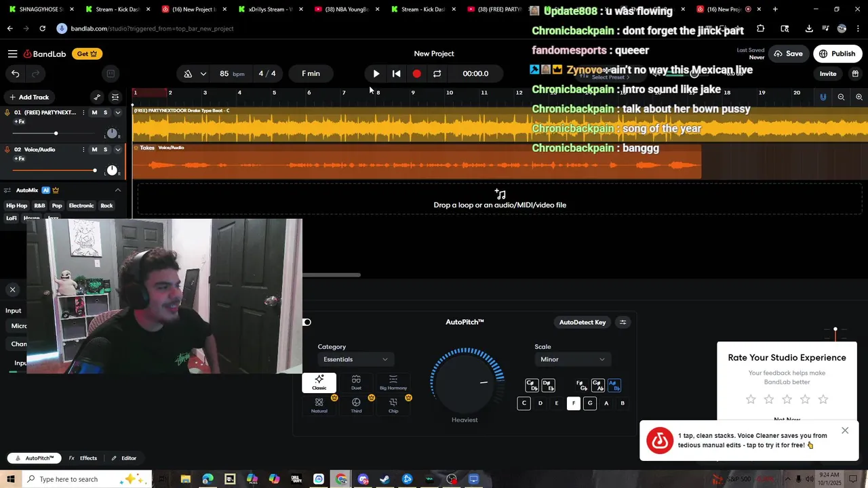Toggle the A♯/B♭ note key
This screenshot has height=488, width=868.
614,386
